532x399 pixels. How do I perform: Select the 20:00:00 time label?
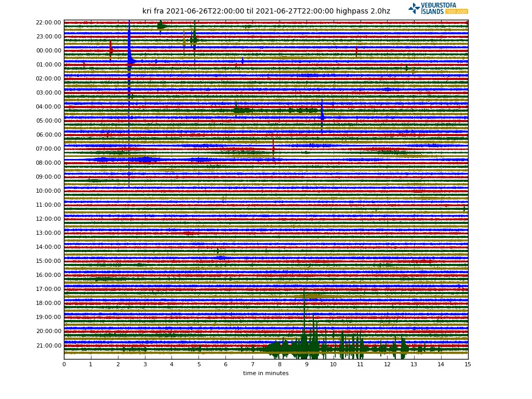(48, 331)
